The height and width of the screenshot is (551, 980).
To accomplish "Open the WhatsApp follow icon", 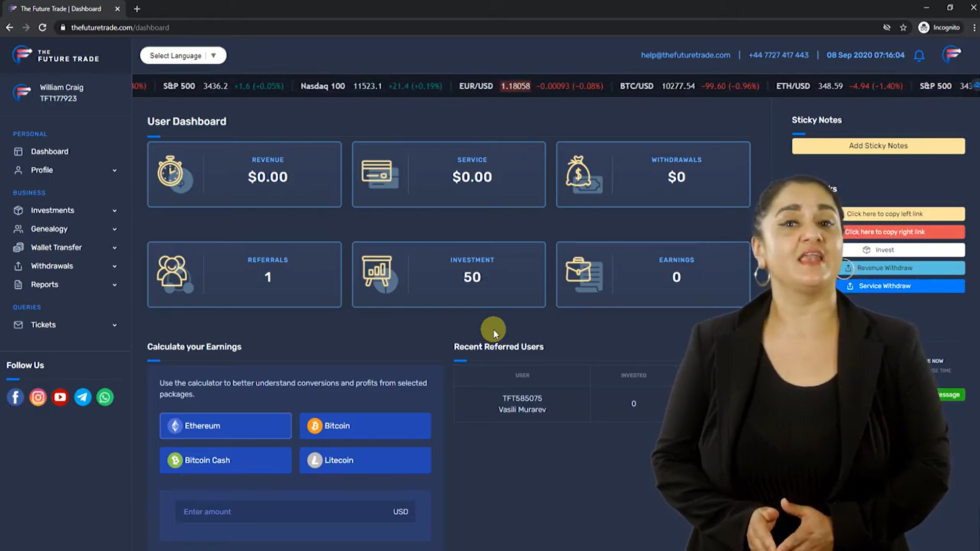I will click(105, 397).
